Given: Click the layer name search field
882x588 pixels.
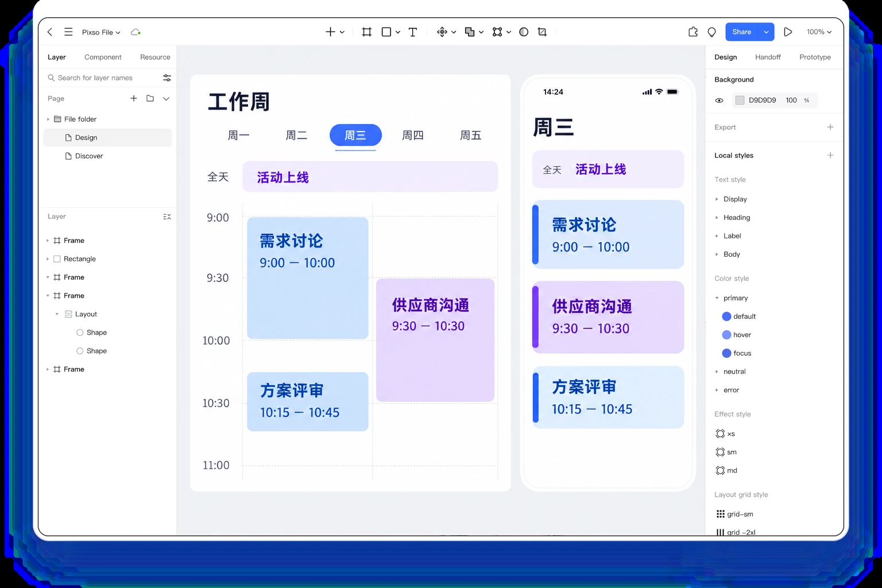Looking at the screenshot, I should 101,78.
